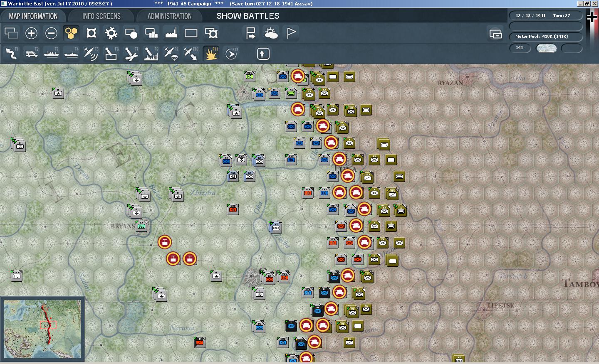Toggle F11 show battles mode
The width and height of the screenshot is (599, 364).
tap(211, 54)
